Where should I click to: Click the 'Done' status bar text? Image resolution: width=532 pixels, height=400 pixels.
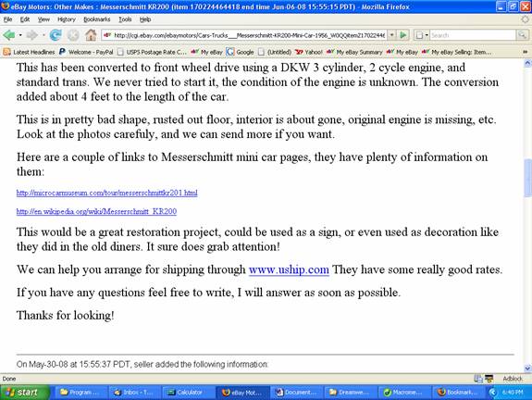(x=9, y=379)
